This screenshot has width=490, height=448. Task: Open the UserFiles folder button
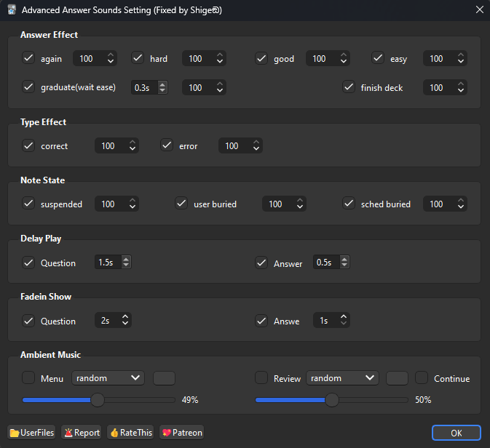point(32,433)
